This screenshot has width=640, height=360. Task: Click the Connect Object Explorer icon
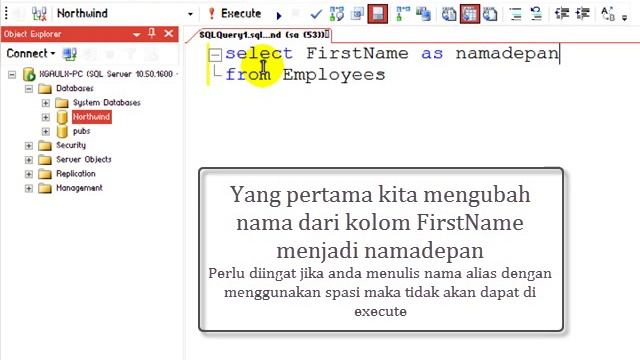(69, 53)
